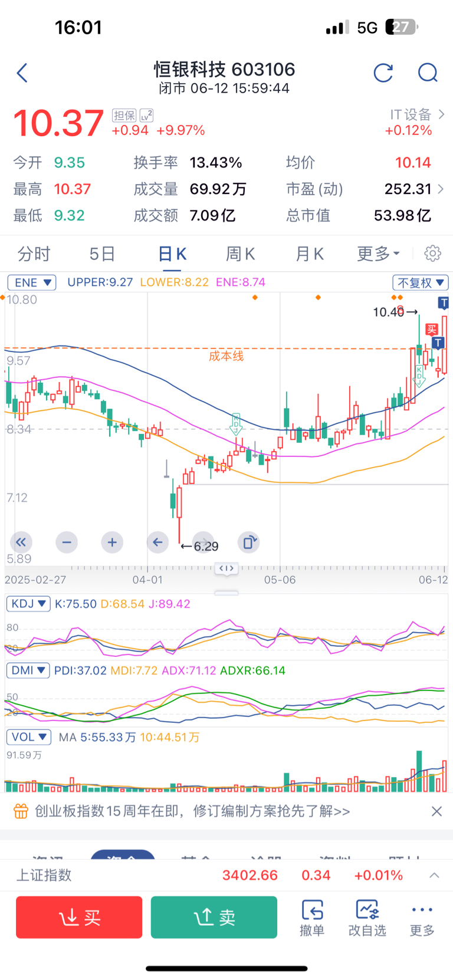Screen dimensions: 453x980
Task: Tap the 成交量 69.92万 value
Action: 218,189
